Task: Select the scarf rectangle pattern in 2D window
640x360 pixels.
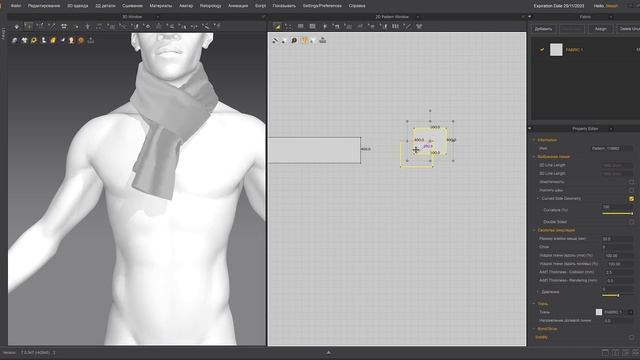Action: tap(314, 151)
